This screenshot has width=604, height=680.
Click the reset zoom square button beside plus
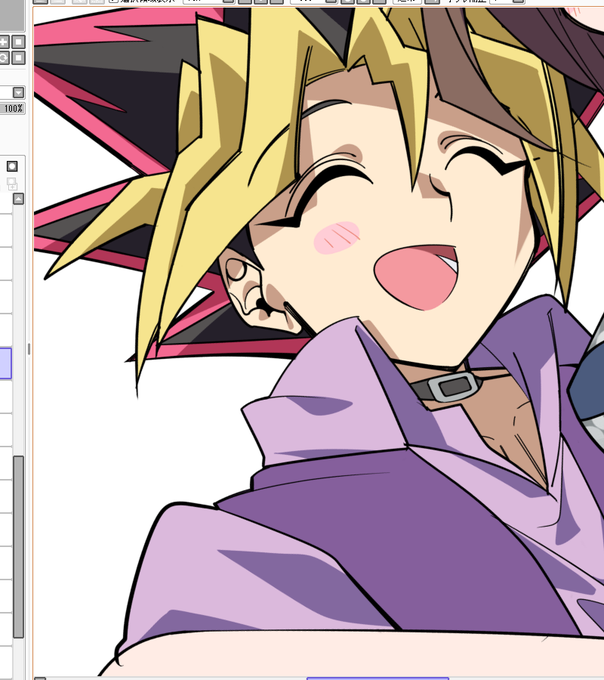click(x=18, y=42)
